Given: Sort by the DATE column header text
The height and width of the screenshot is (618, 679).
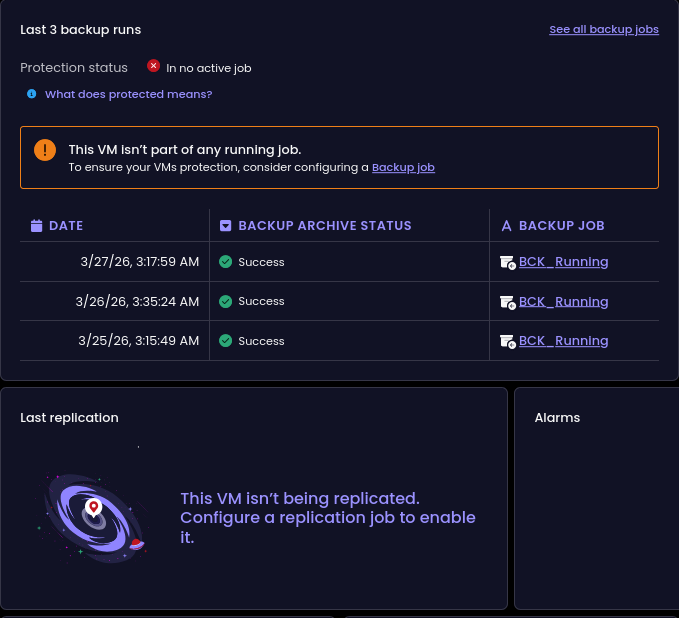Looking at the screenshot, I should coord(66,226).
